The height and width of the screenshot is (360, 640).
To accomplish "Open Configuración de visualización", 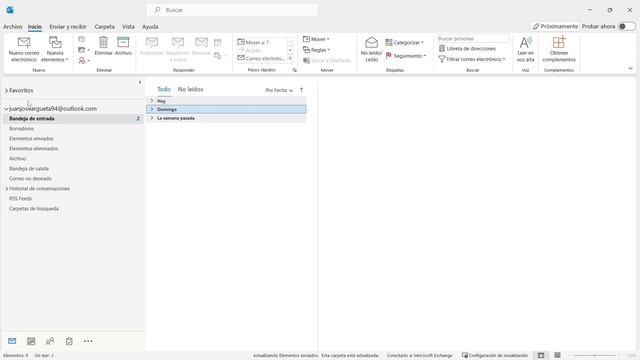I will (x=495, y=356).
